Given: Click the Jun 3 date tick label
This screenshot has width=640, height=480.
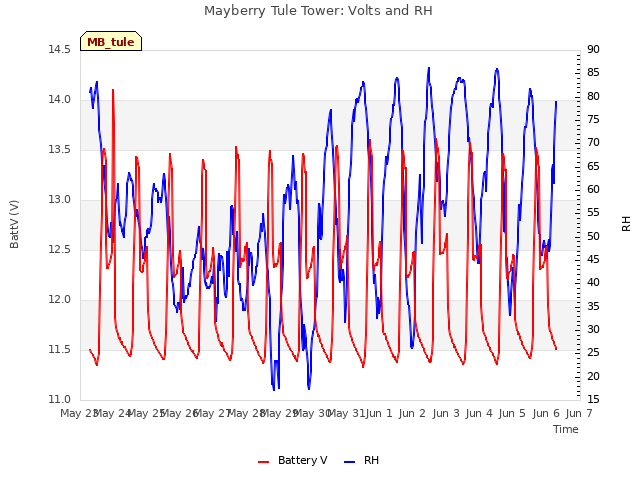Looking at the screenshot, I should tap(446, 413).
